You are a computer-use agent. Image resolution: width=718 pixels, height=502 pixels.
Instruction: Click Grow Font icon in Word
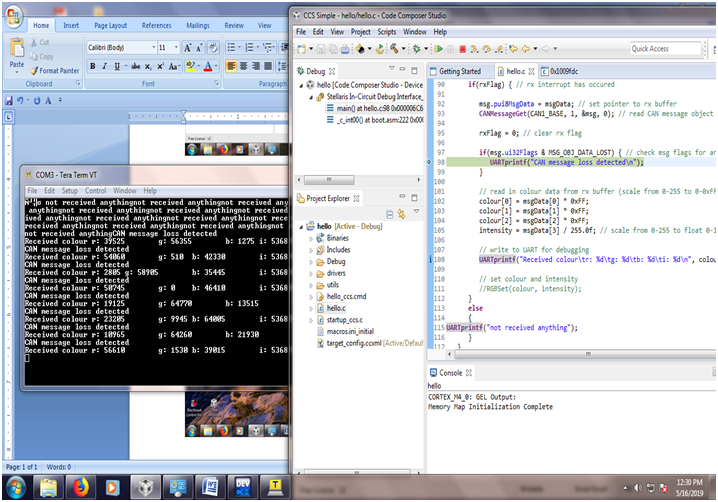coord(187,48)
